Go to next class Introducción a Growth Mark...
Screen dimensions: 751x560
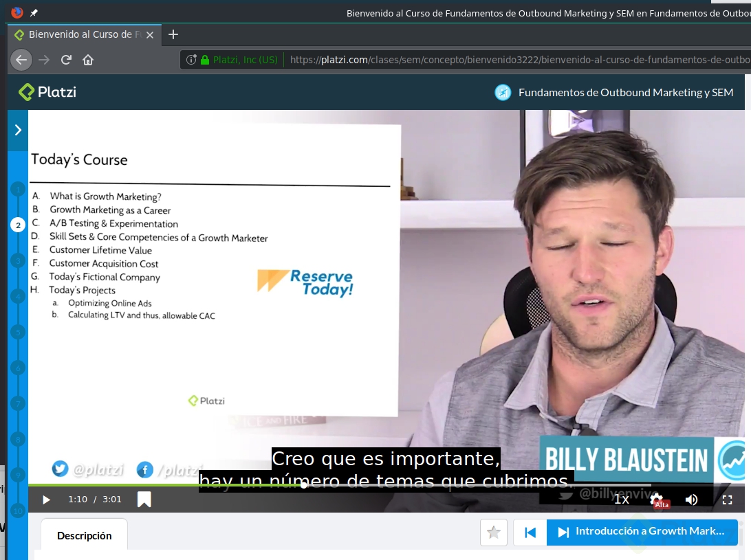(x=642, y=533)
